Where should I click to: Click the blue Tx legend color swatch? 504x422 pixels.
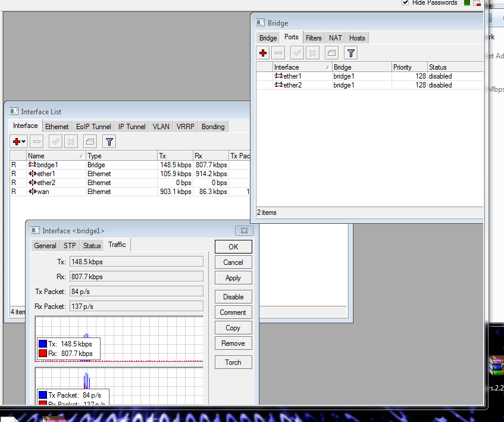pos(42,344)
